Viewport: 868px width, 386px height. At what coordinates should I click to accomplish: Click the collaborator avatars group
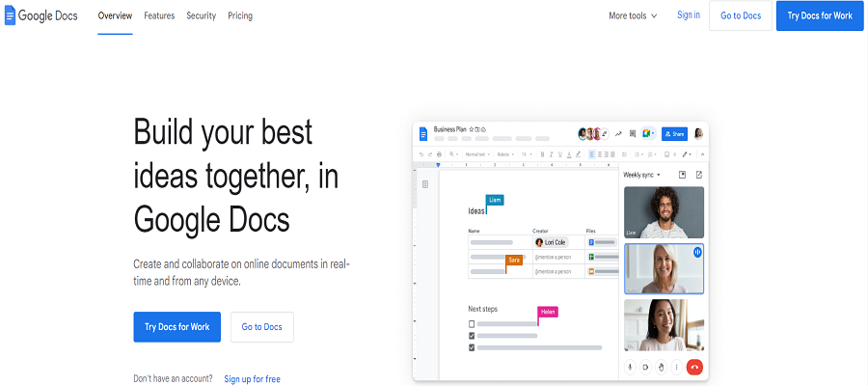pyautogui.click(x=593, y=134)
